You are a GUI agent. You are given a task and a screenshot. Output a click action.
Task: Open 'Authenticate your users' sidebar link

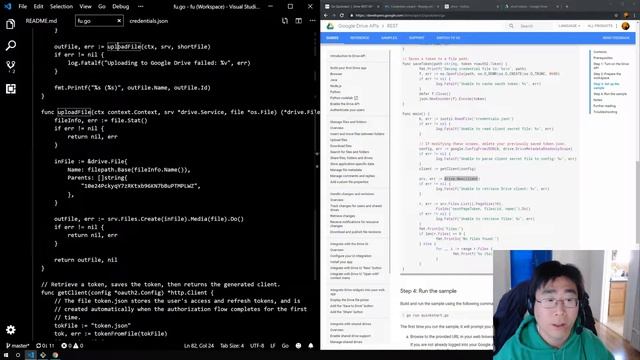click(347, 110)
